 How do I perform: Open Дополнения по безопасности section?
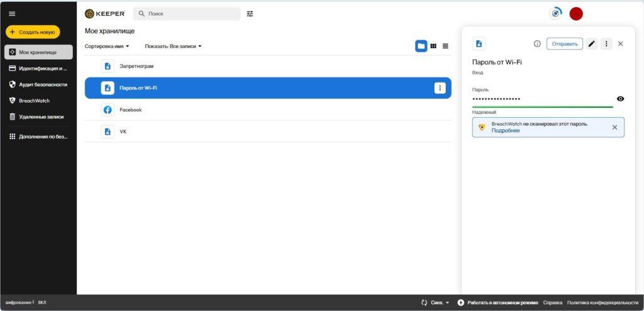click(38, 137)
